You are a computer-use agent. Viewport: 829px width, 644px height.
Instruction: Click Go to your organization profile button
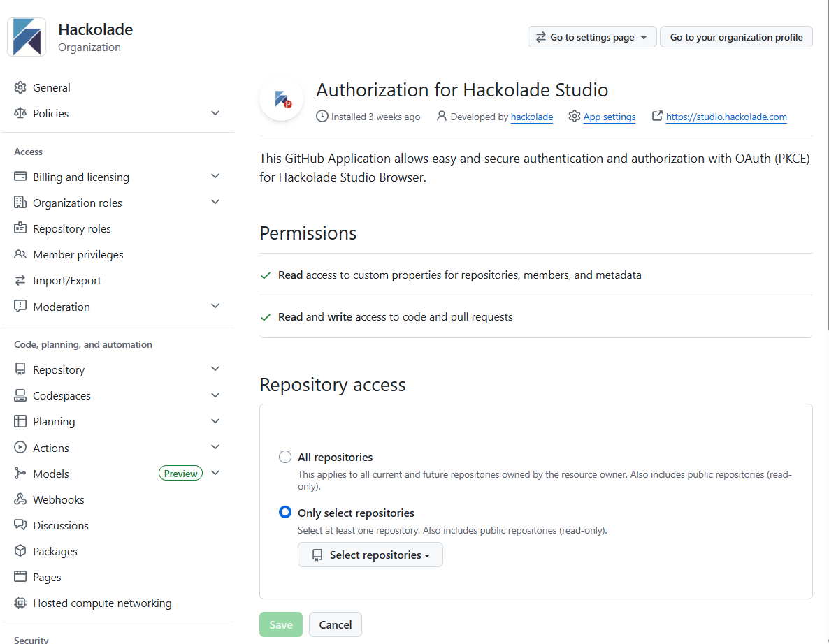(x=736, y=37)
